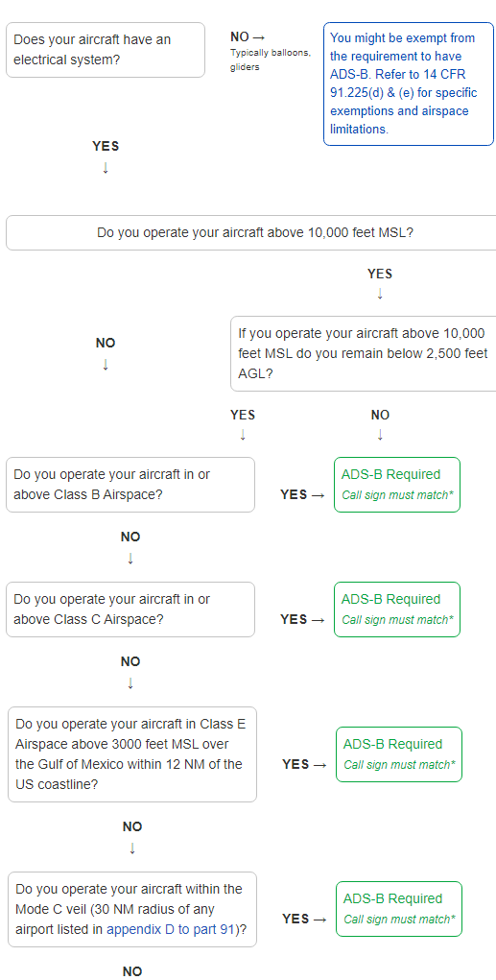Click the 10,000 feet MSL question box
Viewport: 496px width, 980px height.
(x=251, y=232)
